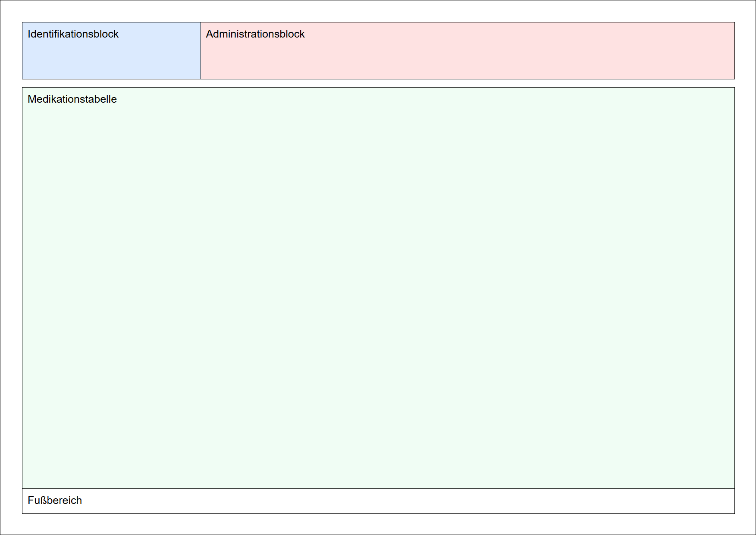Click the "Administrationsblock" label text

[x=255, y=34]
